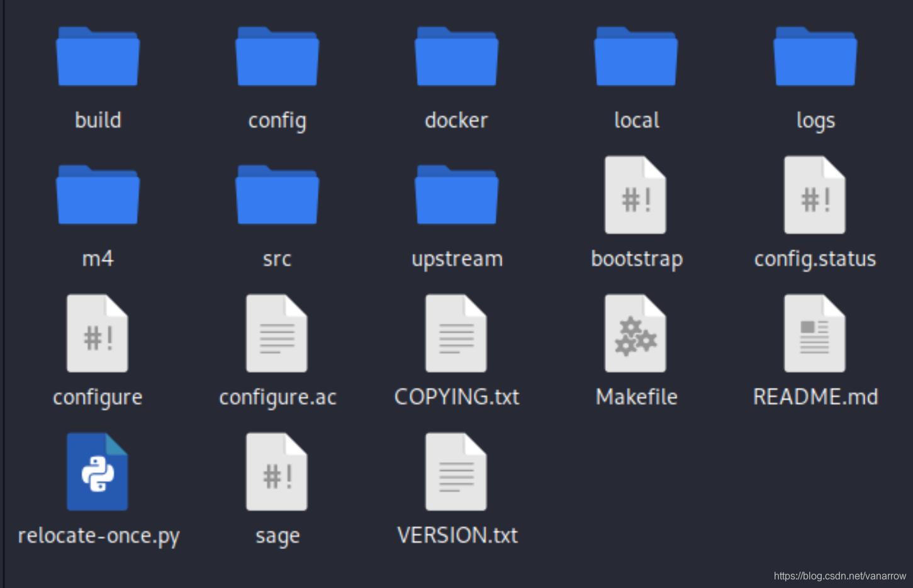
Task: Select the sage script file icon
Action: point(277,472)
